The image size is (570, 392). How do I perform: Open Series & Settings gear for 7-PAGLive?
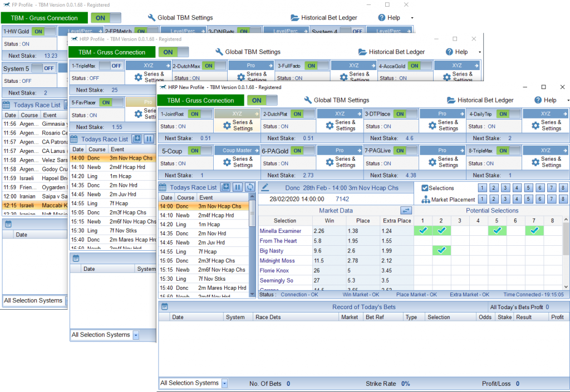(432, 162)
